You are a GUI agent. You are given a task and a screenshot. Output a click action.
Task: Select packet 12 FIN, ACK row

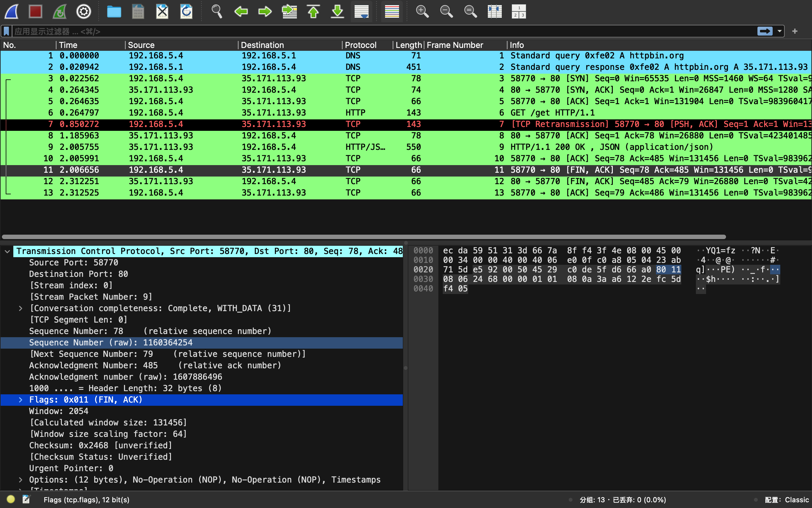(406, 181)
